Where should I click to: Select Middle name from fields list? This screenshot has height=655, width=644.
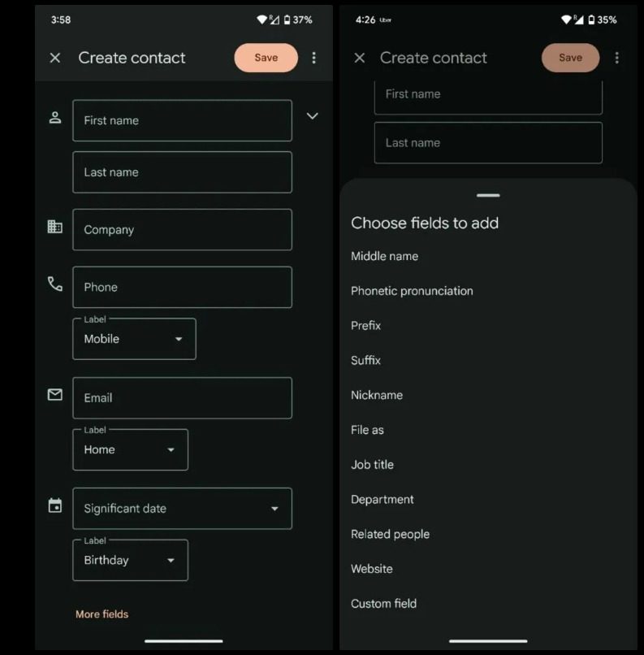(385, 256)
